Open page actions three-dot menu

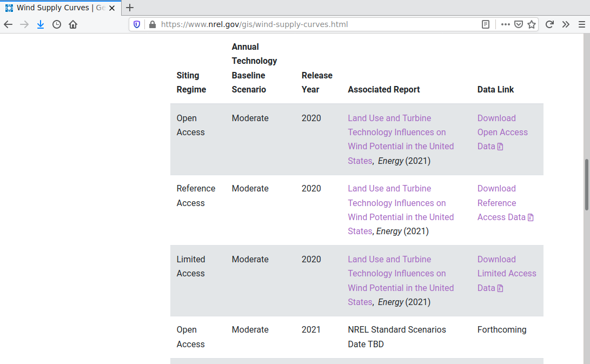point(506,24)
